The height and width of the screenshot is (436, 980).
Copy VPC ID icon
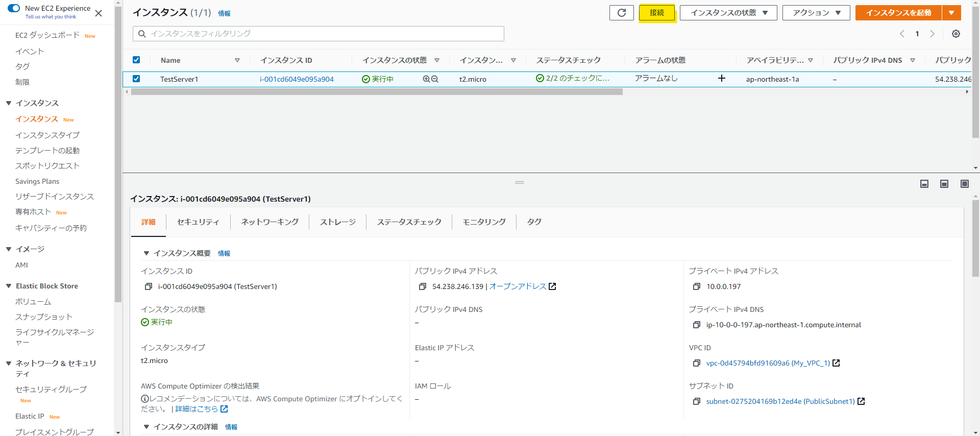(x=697, y=363)
